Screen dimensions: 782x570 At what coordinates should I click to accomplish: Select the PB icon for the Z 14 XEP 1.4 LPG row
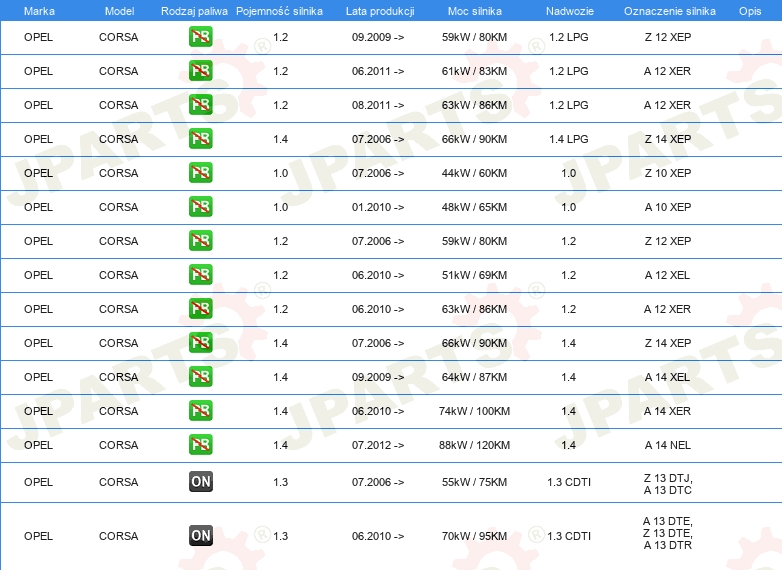click(200, 139)
